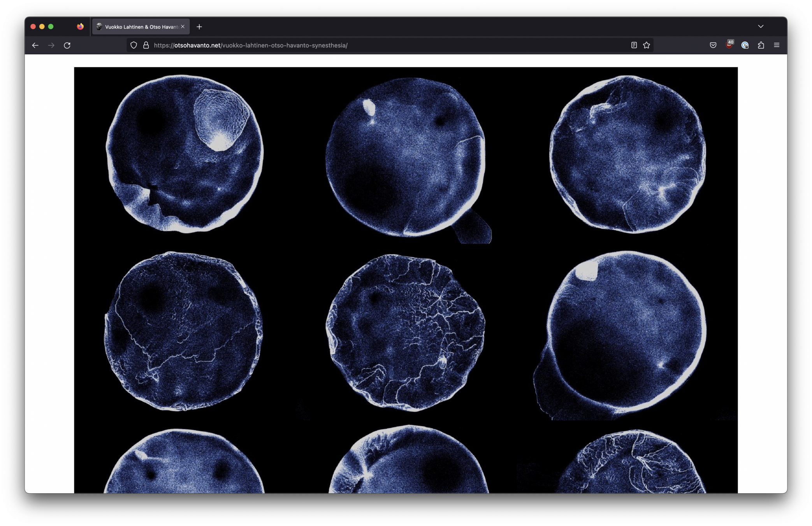Save page to Pocket
812x526 pixels.
[713, 45]
